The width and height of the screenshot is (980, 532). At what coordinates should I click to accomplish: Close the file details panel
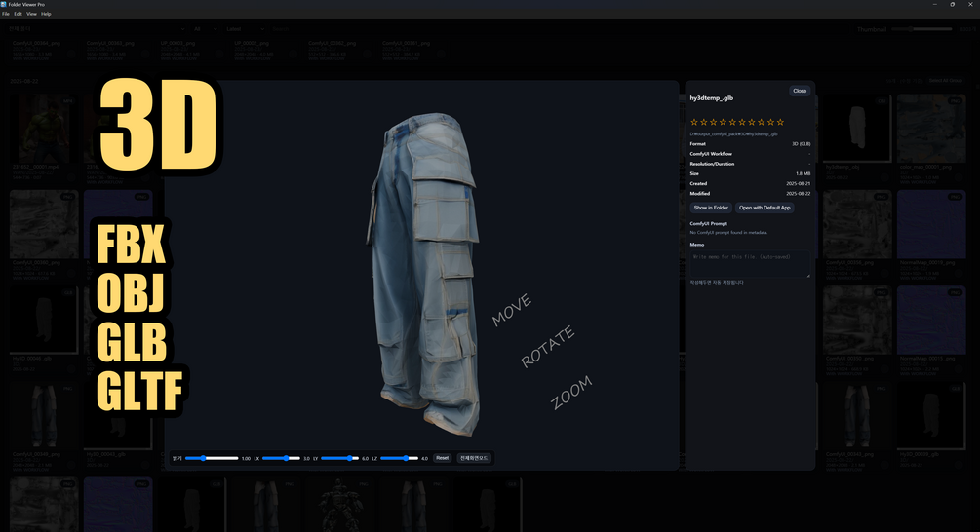pyautogui.click(x=800, y=91)
